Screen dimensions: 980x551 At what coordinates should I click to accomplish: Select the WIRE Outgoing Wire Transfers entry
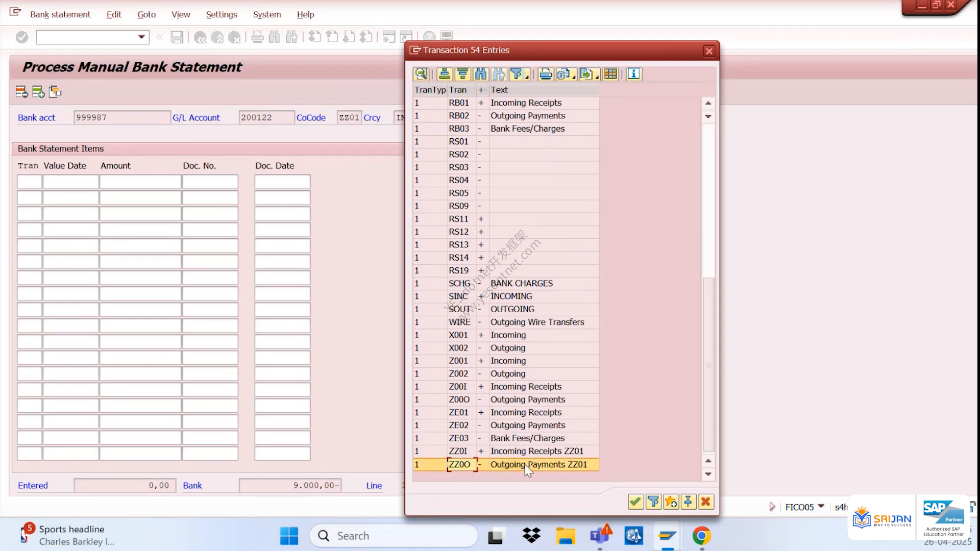coord(506,322)
